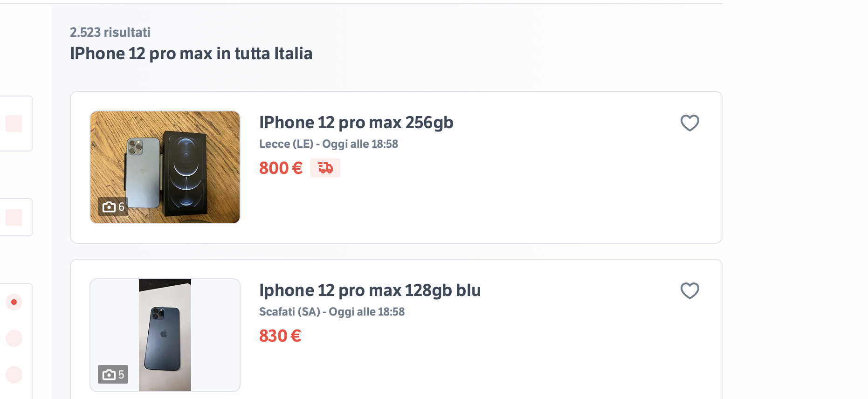This screenshot has width=868, height=399.
Task: View the Scafati iPhone back-side thumbnail
Action: pyautogui.click(x=165, y=335)
